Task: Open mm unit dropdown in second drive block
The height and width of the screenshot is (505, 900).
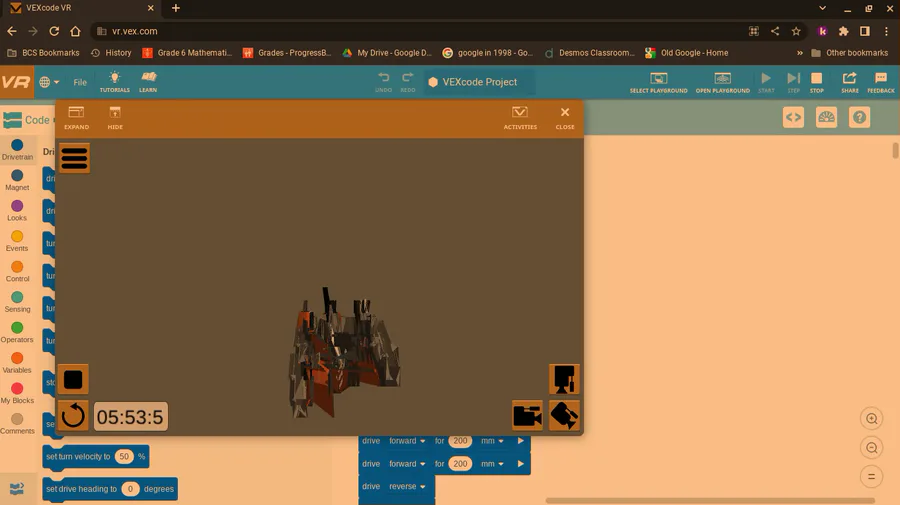Action: [492, 464]
